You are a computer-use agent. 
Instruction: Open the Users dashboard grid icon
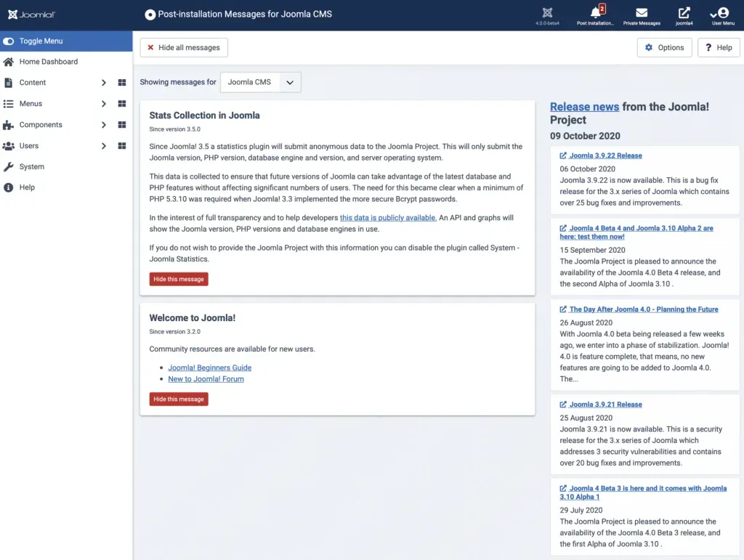121,145
